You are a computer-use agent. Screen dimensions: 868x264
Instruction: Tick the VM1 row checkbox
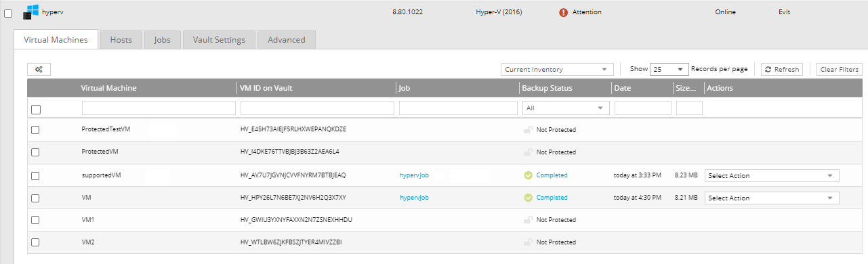[35, 221]
